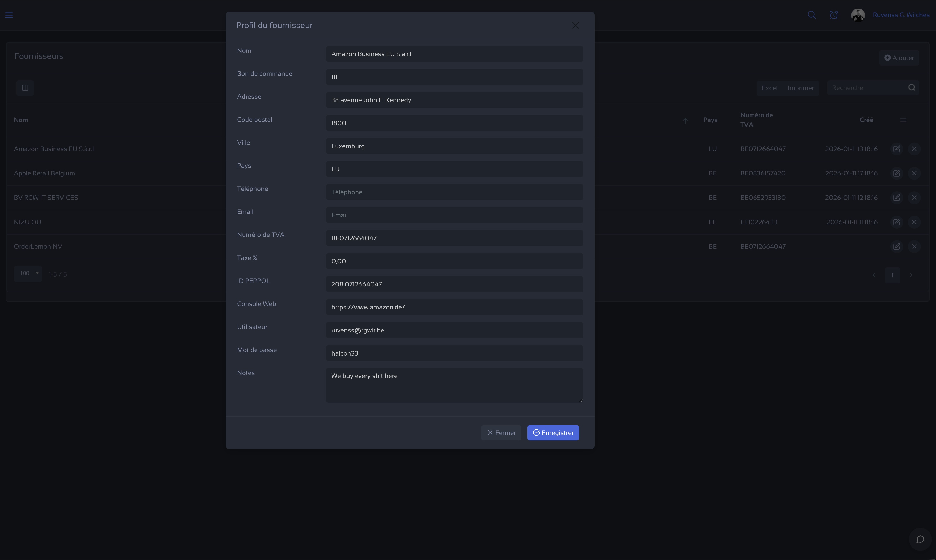
Task: Open Ruvenss G. Wilches profile link
Action: 901,15
